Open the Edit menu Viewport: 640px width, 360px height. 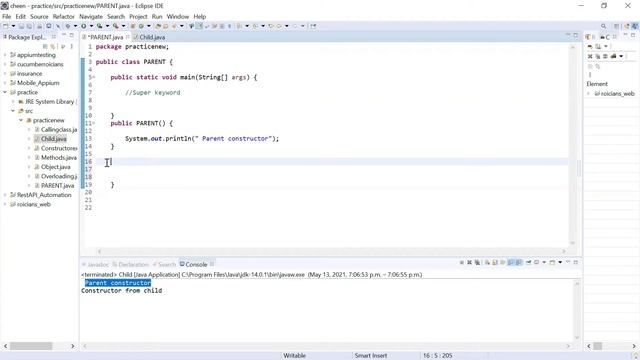coord(20,16)
